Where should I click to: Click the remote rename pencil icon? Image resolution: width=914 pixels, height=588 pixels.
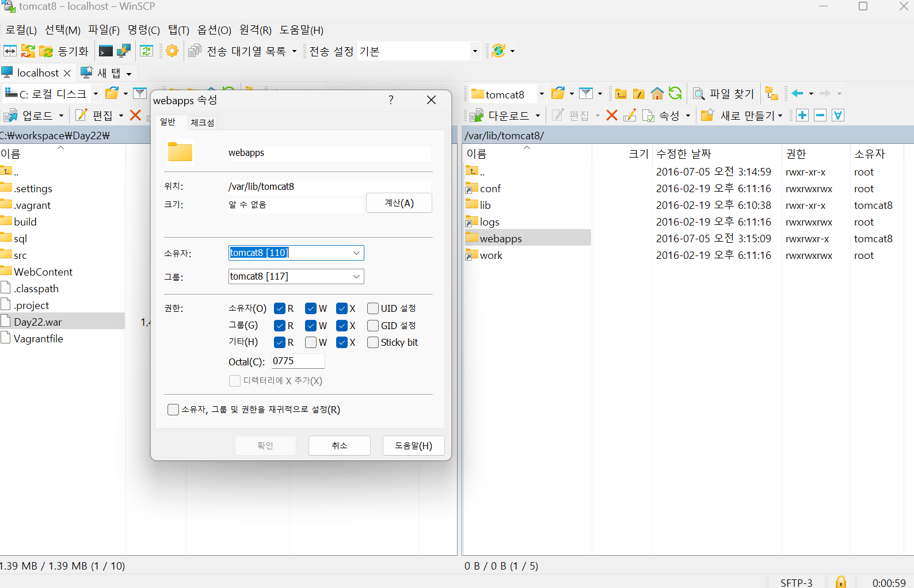[x=630, y=115]
